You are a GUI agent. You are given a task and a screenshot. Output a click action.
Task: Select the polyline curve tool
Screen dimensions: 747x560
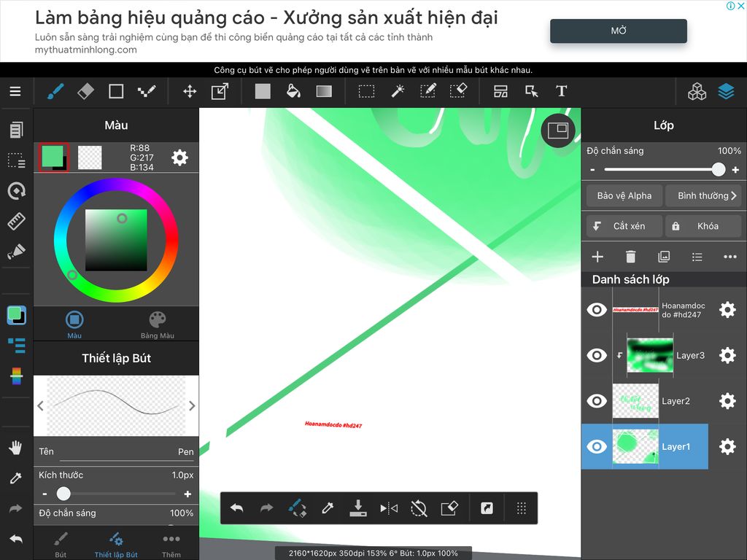146,91
